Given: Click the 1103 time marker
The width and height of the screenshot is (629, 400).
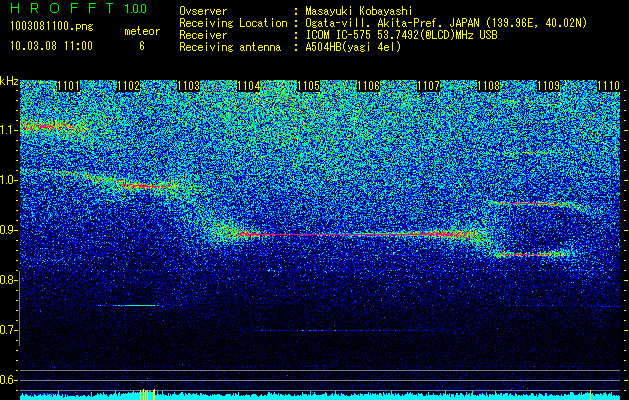Looking at the screenshot, I should pos(189,86).
